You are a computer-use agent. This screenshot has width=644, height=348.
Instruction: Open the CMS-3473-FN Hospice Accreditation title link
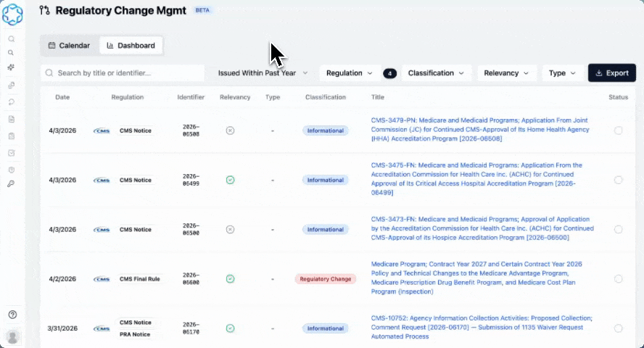click(x=482, y=228)
